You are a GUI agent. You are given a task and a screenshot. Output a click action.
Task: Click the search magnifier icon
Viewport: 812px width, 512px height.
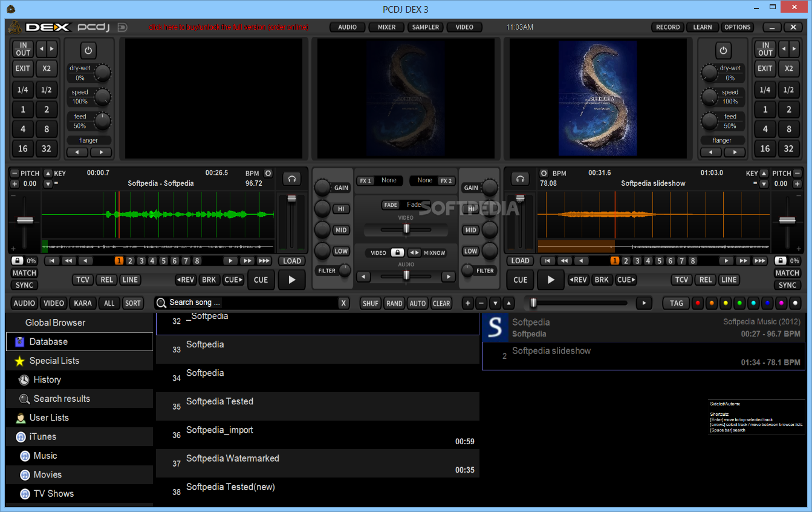161,303
